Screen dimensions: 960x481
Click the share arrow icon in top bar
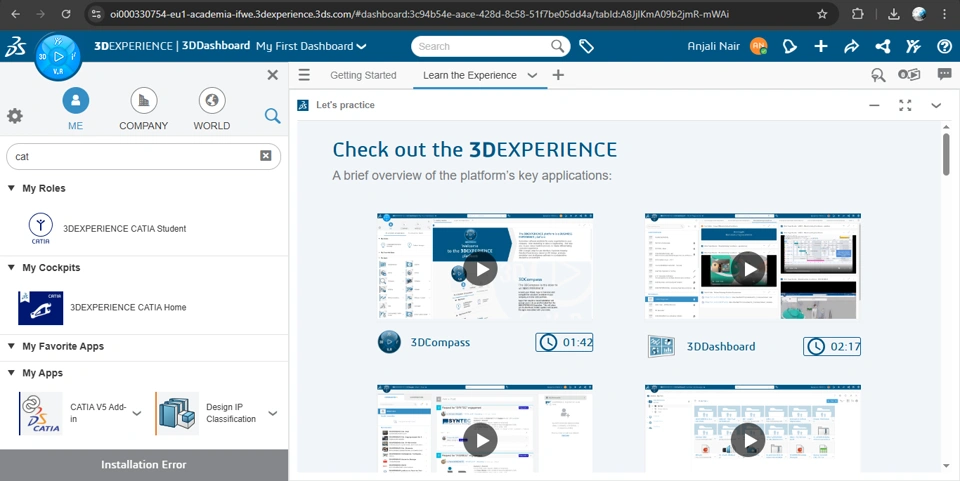tap(852, 47)
